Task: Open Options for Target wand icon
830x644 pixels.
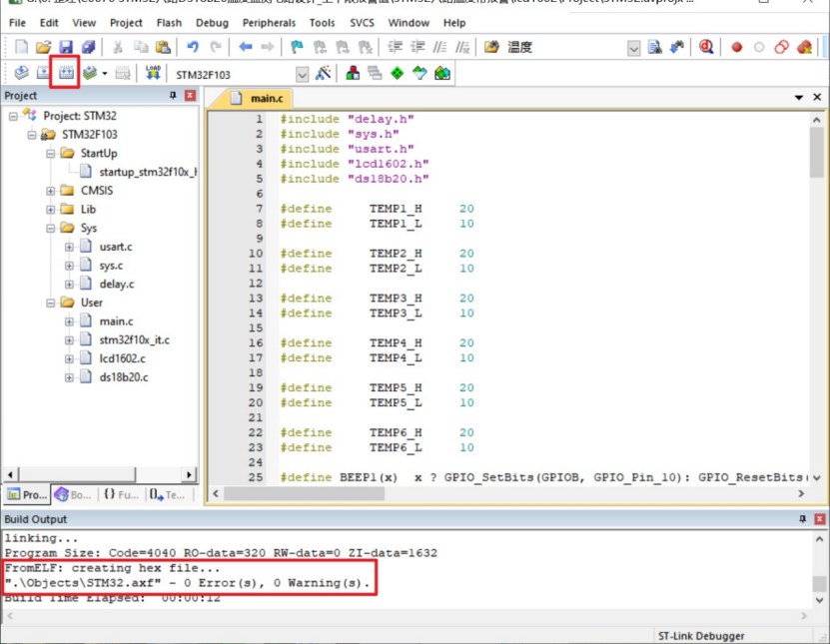Action: tap(323, 73)
